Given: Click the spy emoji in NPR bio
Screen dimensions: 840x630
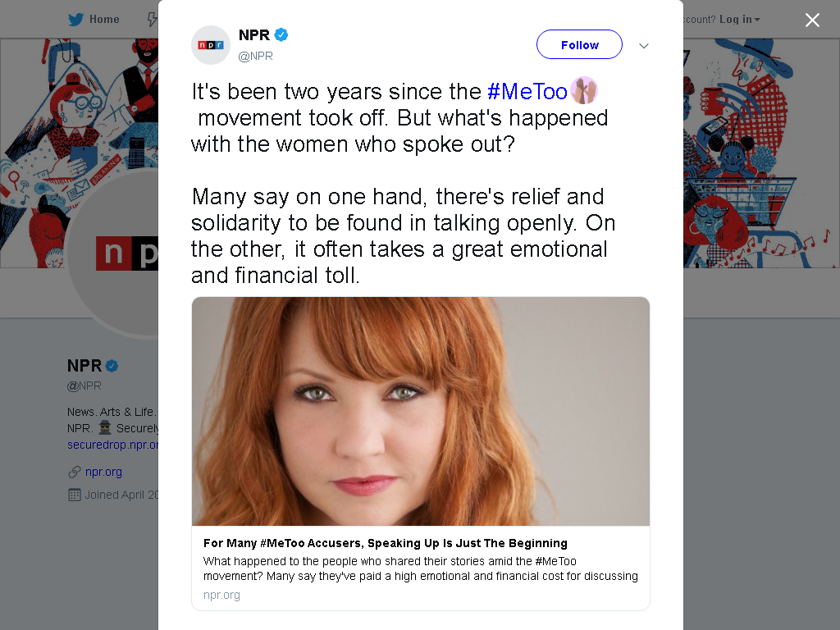Looking at the screenshot, I should [105, 427].
